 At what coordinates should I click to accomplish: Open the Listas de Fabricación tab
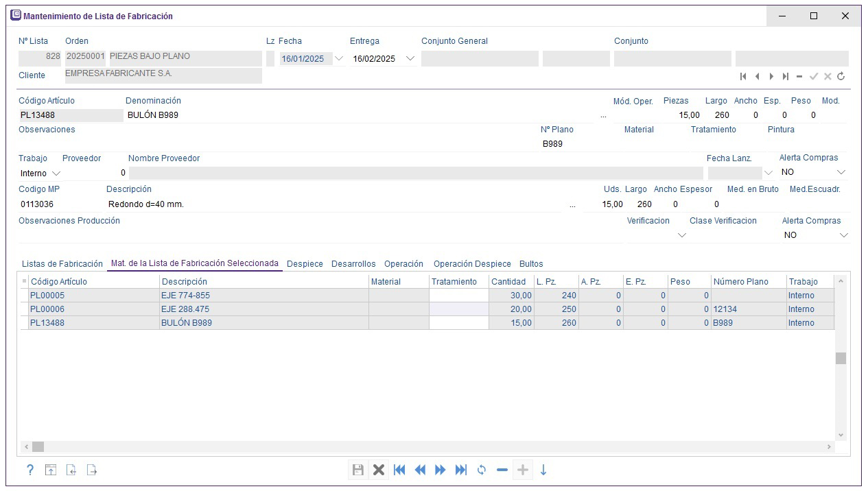[62, 264]
